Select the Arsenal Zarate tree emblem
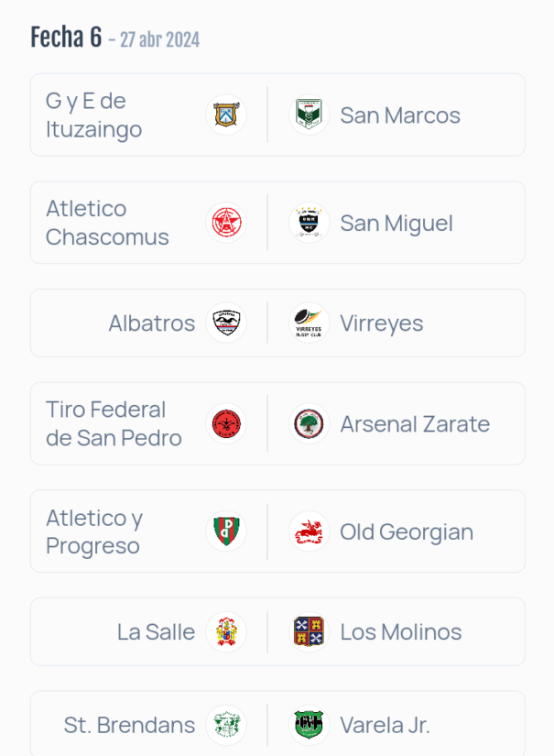This screenshot has width=554, height=756. tap(309, 423)
